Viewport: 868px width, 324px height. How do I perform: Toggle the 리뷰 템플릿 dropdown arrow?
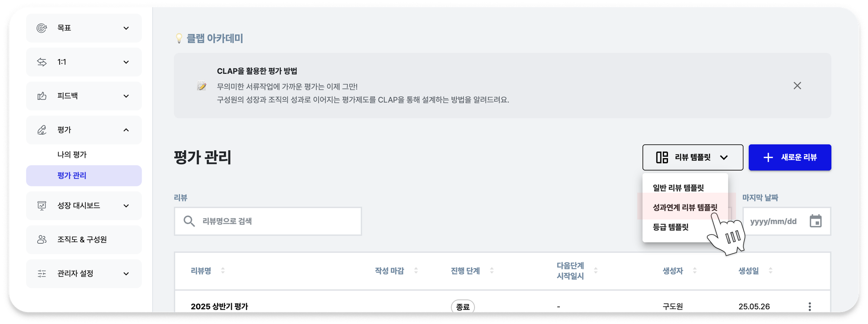pyautogui.click(x=724, y=158)
